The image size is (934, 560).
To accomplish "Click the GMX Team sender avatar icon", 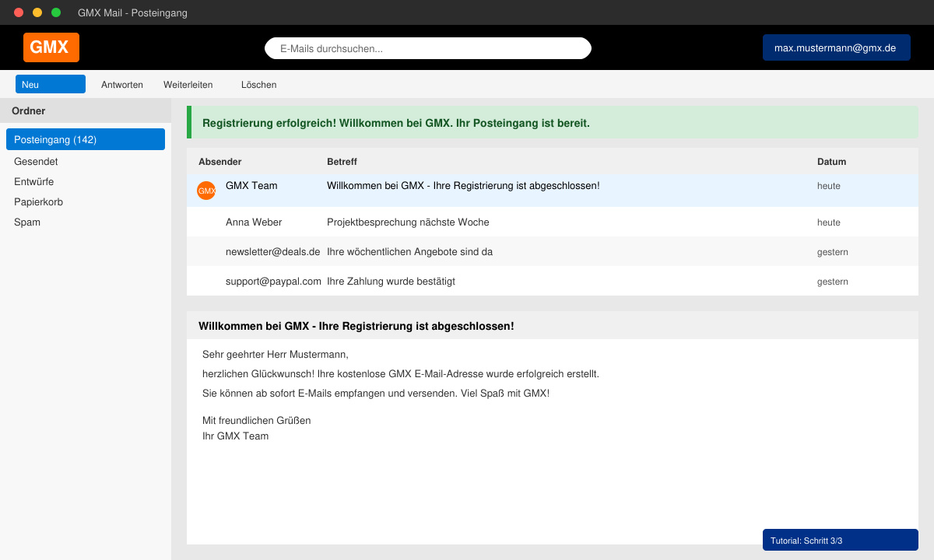I will 206,191.
